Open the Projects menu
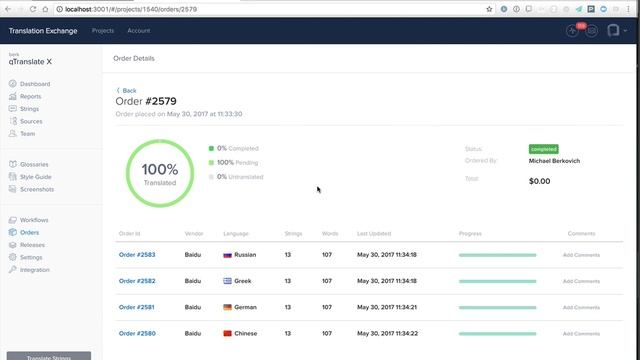This screenshot has width=640, height=360. click(x=103, y=31)
